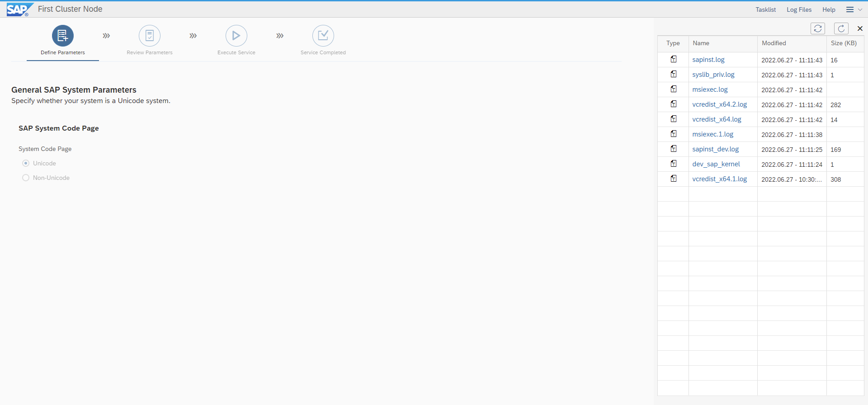Screen dimensions: 868x405
Task: Close the log files panel
Action: (860, 28)
